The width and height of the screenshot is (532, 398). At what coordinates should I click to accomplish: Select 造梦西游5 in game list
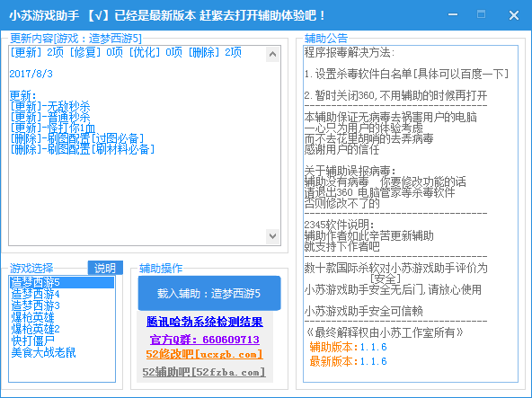tap(61, 282)
